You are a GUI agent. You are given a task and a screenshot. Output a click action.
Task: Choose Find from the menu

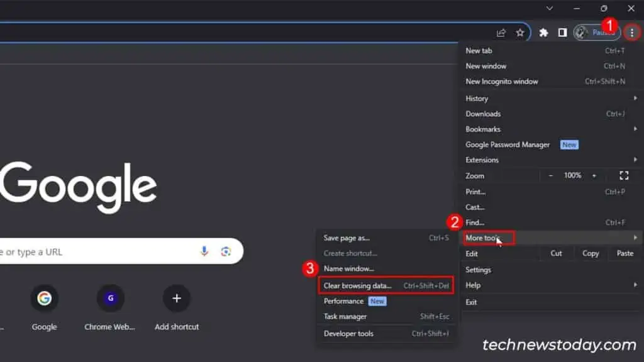click(550, 223)
